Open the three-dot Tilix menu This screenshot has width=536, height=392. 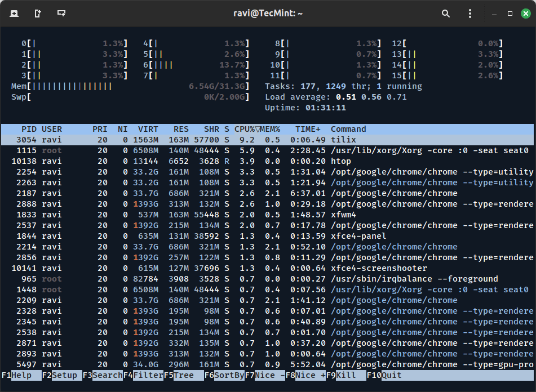click(470, 14)
